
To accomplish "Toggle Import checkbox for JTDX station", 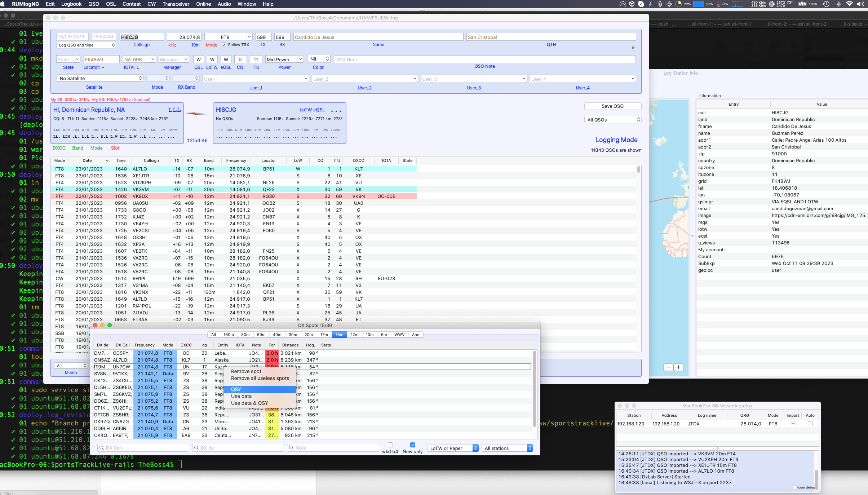I will [793, 424].
